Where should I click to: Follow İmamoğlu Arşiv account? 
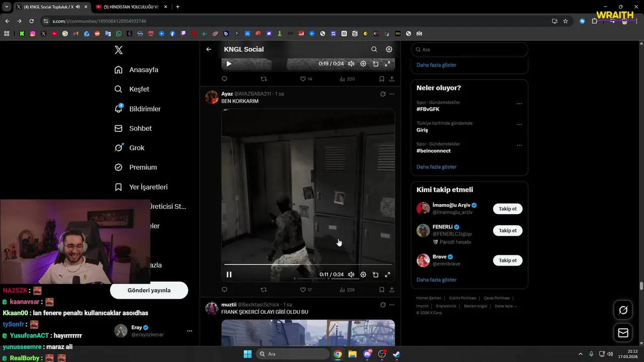coord(508,209)
